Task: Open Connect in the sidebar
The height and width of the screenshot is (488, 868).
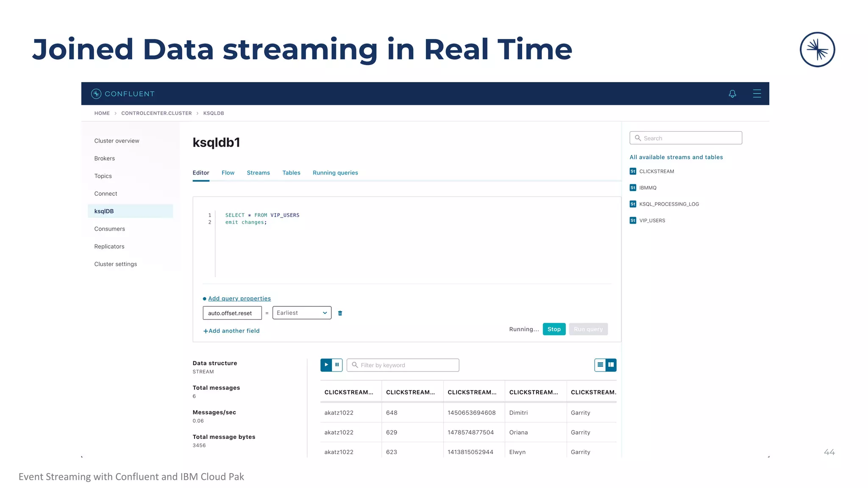Action: tap(106, 194)
